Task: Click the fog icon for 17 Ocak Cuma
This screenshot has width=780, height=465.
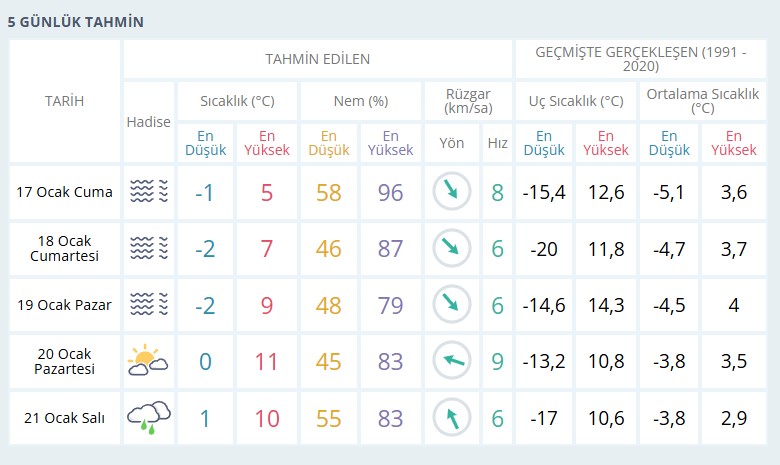Action: (x=149, y=191)
